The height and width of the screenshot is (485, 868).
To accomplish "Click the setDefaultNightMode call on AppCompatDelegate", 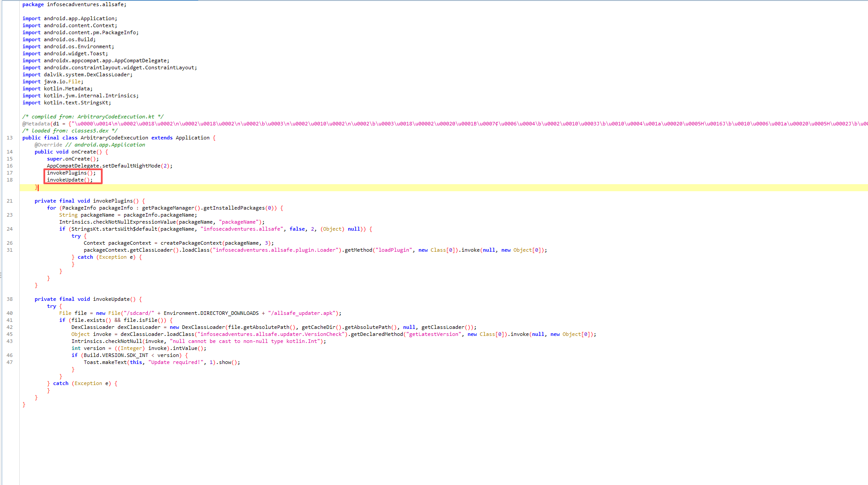I will point(131,166).
